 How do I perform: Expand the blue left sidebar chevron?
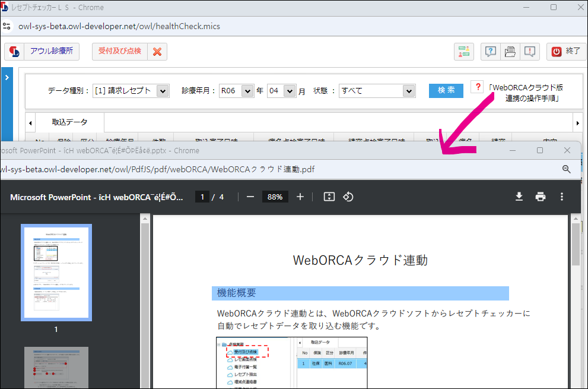click(7, 78)
